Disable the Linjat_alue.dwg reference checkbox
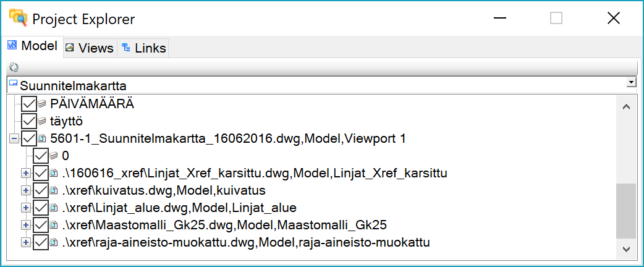Viewport: 644px width, 267px height. 41,208
